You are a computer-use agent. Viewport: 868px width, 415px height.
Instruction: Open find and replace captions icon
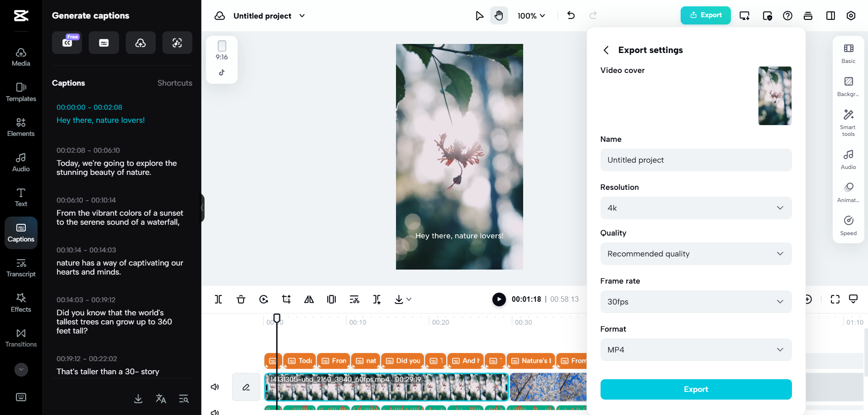[184, 399]
